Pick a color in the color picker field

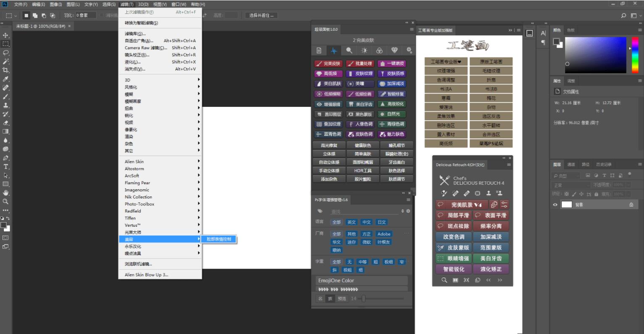595,55
